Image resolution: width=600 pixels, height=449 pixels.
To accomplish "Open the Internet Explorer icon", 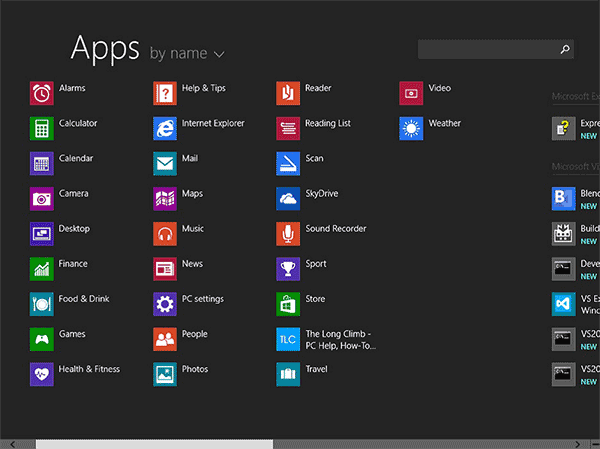I will tap(164, 128).
